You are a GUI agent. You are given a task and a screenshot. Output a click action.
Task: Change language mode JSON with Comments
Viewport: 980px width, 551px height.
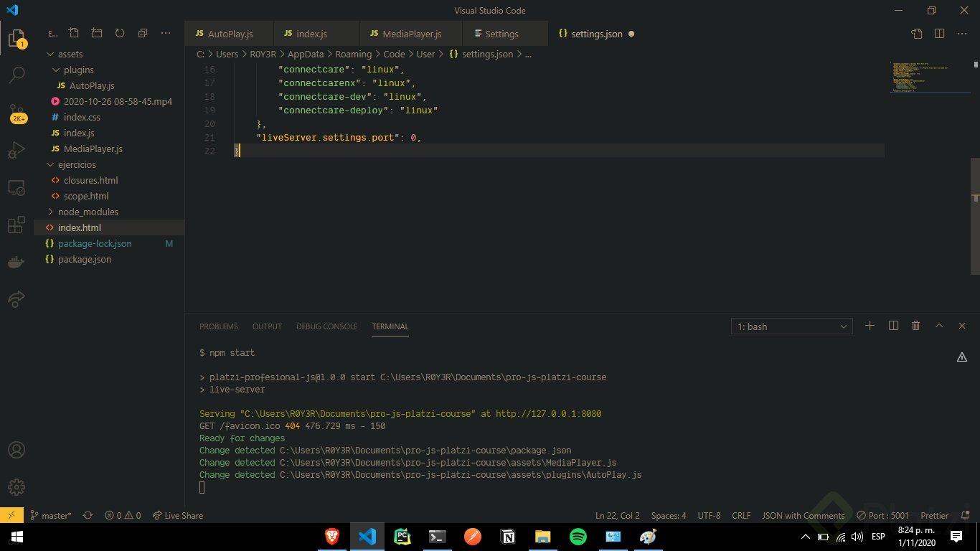pyautogui.click(x=804, y=515)
